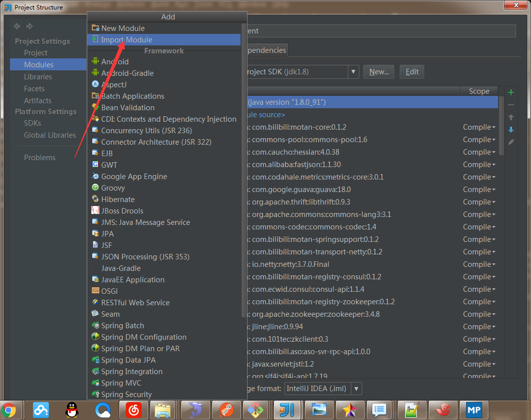Select the javax.servlet:jstl:1.2 dependency row
Image resolution: width=531 pixels, height=420 pixels.
[x=372, y=364]
